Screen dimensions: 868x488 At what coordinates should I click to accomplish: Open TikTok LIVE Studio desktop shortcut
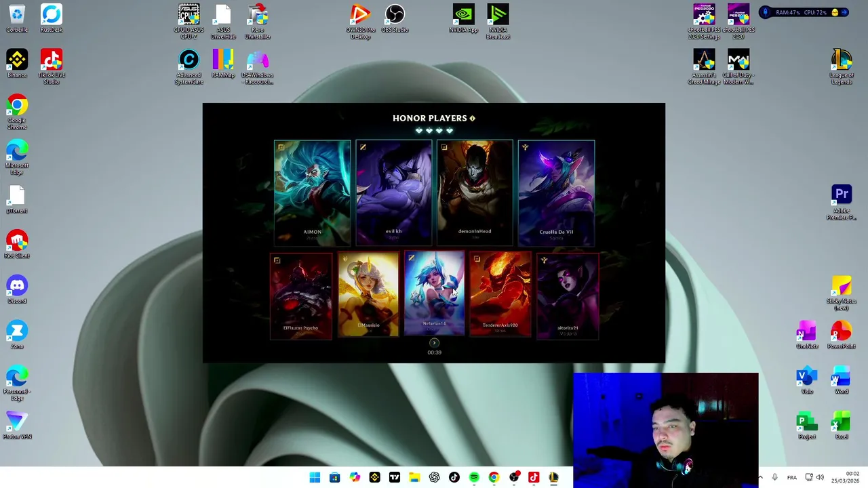[52, 66]
